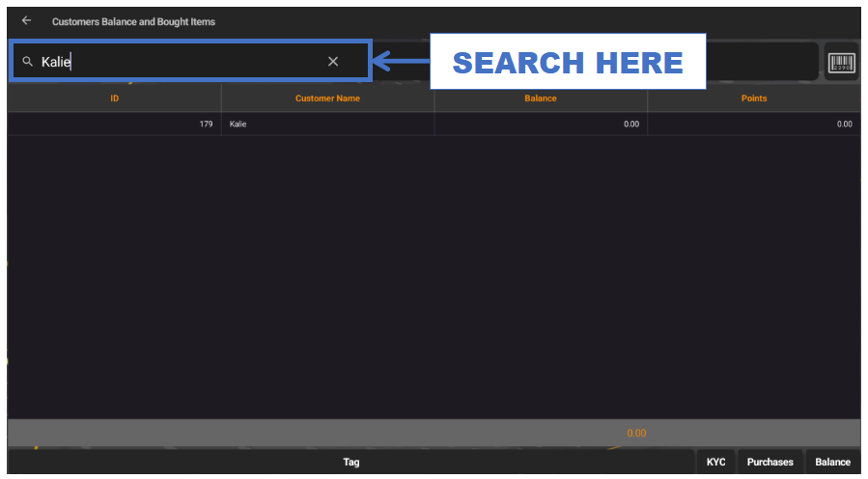868x479 pixels.
Task: Select the customer ID 179 cell
Action: (114, 124)
